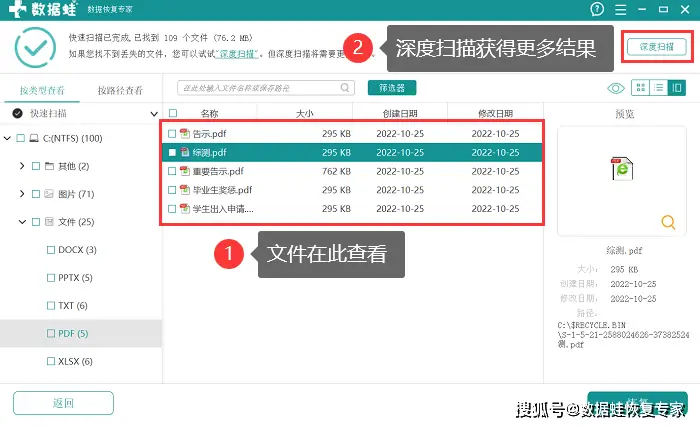This screenshot has width=700, height=427.
Task: Check the 其他 (2) checkbox
Action: (x=36, y=166)
